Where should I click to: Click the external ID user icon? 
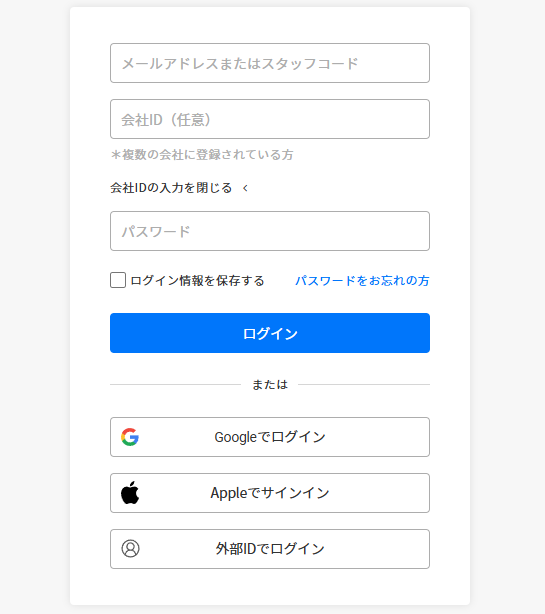pyautogui.click(x=130, y=549)
